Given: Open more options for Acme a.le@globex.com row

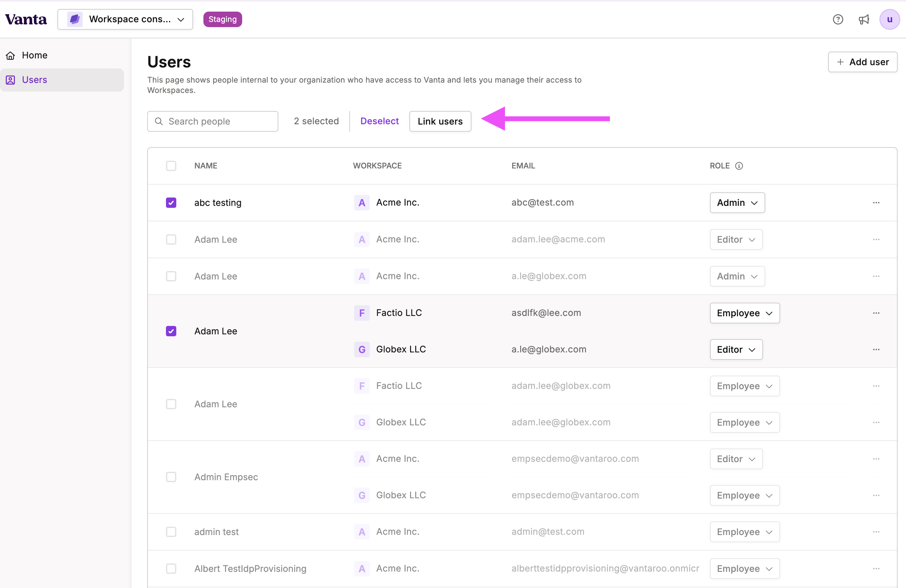Looking at the screenshot, I should point(876,276).
